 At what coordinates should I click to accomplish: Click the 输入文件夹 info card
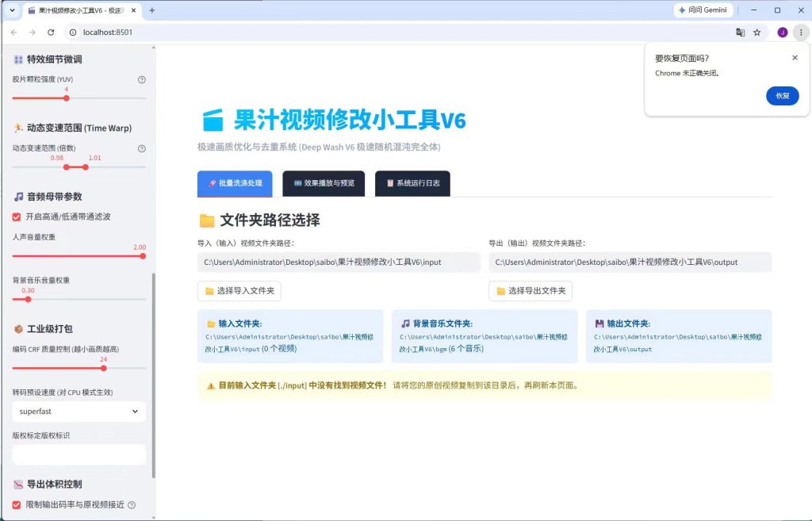click(x=290, y=336)
